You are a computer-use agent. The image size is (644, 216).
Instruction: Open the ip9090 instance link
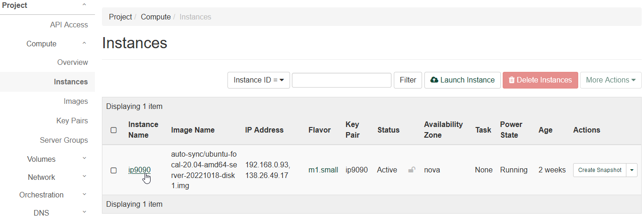[x=139, y=170]
